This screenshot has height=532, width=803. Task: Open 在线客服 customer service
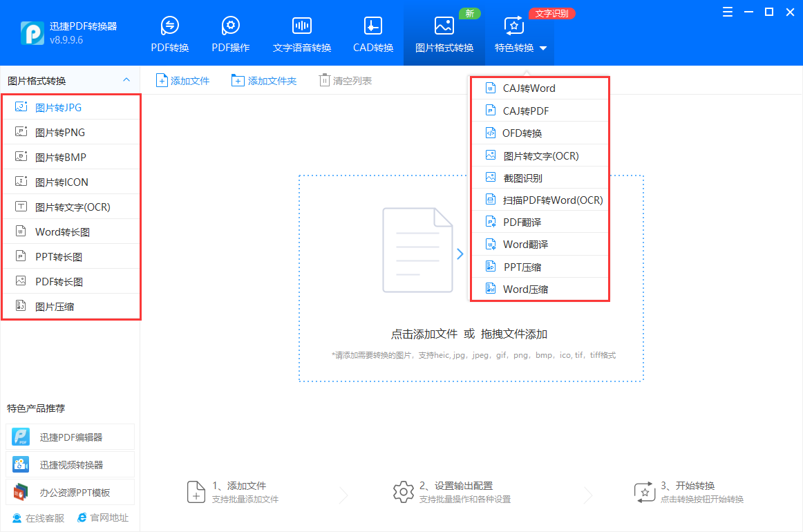click(x=32, y=517)
